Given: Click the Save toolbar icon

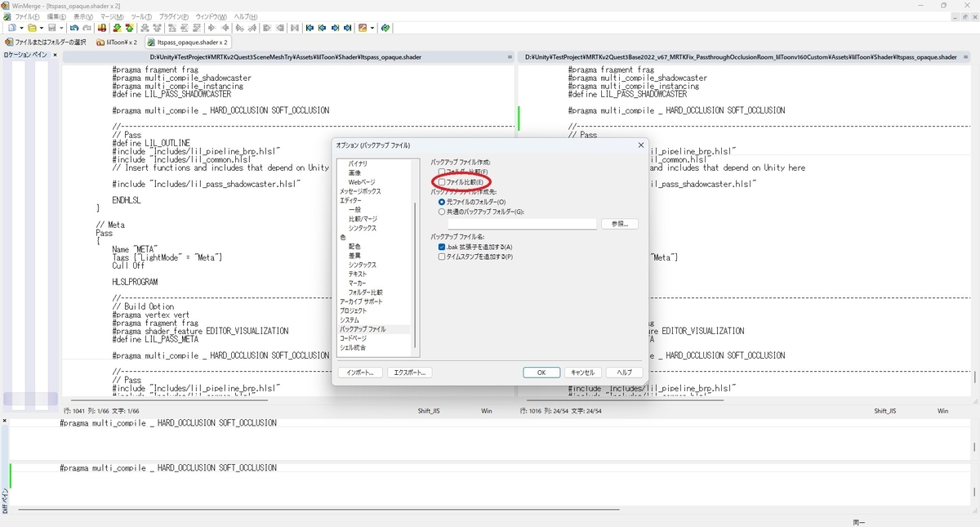Looking at the screenshot, I should (51, 28).
